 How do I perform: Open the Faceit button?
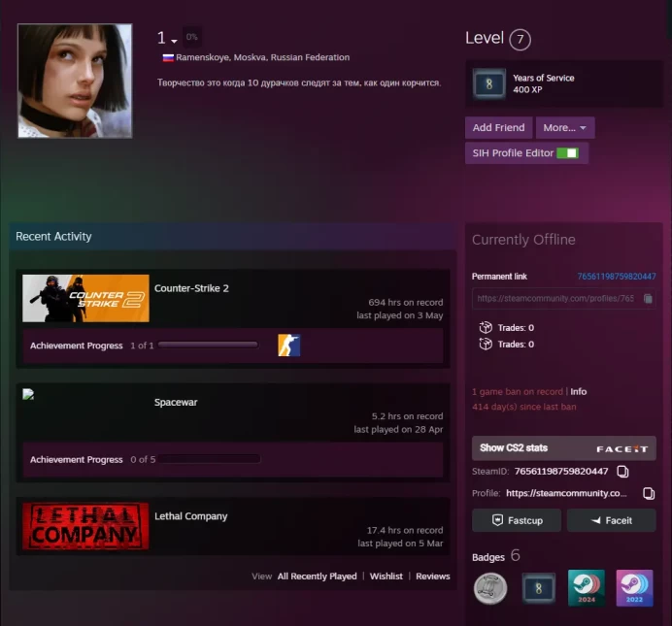(611, 520)
